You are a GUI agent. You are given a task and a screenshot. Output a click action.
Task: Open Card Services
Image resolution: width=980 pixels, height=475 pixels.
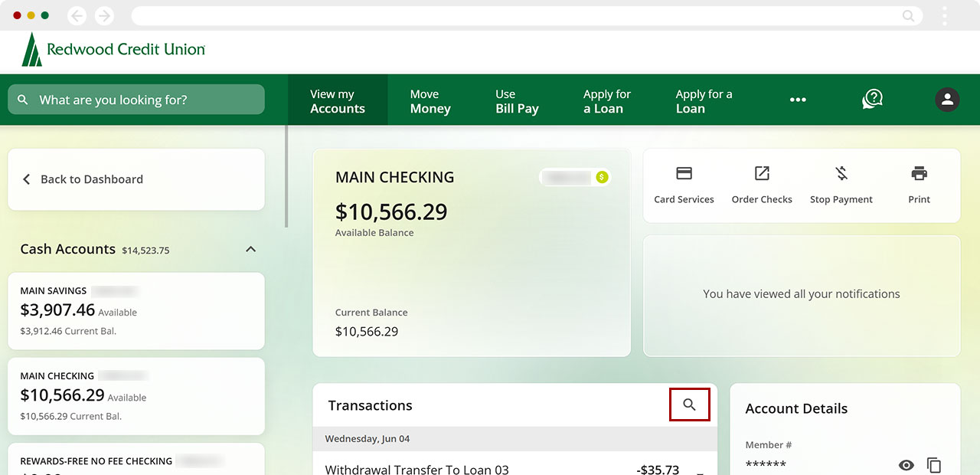click(x=684, y=185)
